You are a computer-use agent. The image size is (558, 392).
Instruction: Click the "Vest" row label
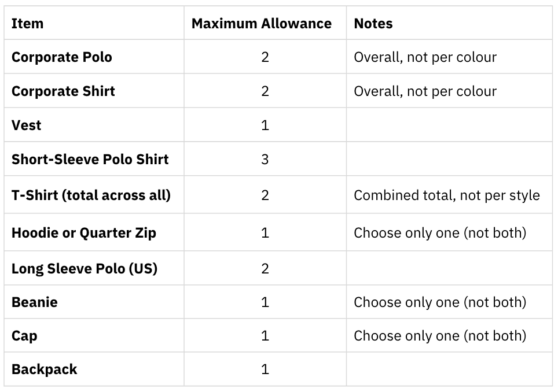point(27,125)
